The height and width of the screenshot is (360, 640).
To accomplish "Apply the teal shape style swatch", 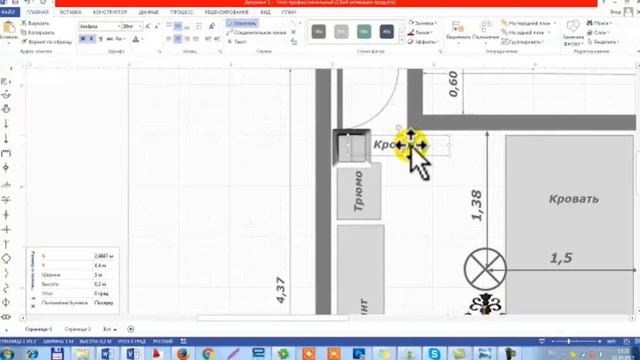I will 364,31.
